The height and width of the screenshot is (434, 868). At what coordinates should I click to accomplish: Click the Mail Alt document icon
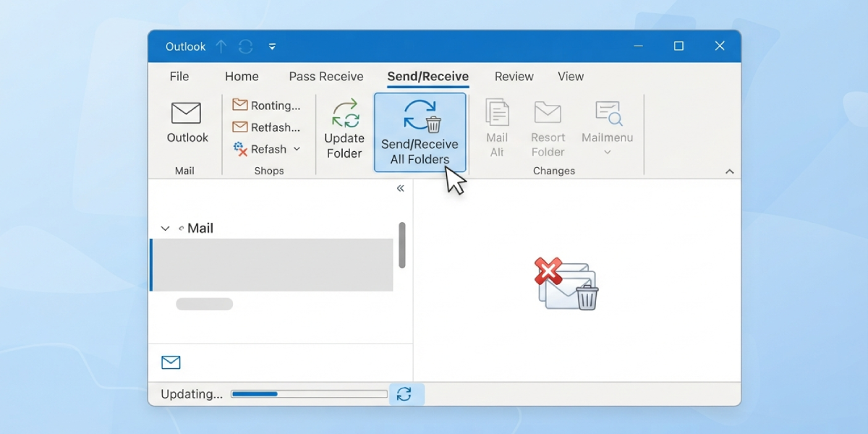pyautogui.click(x=497, y=114)
